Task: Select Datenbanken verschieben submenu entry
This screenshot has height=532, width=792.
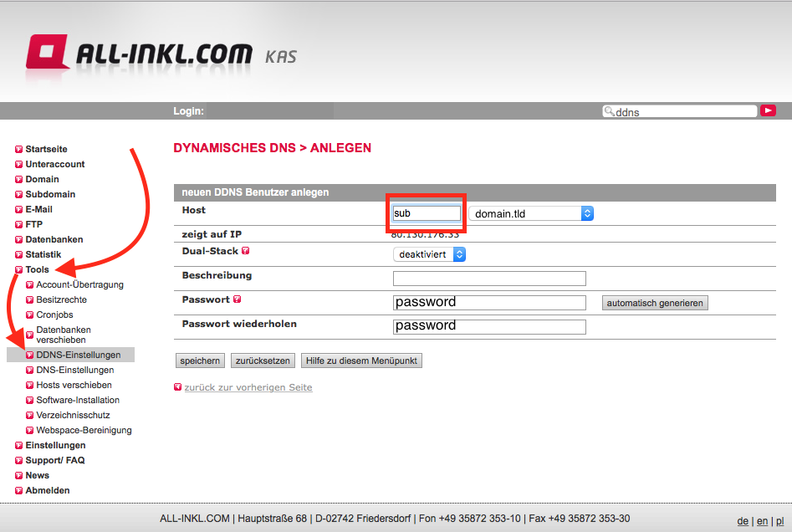Action: pos(64,335)
